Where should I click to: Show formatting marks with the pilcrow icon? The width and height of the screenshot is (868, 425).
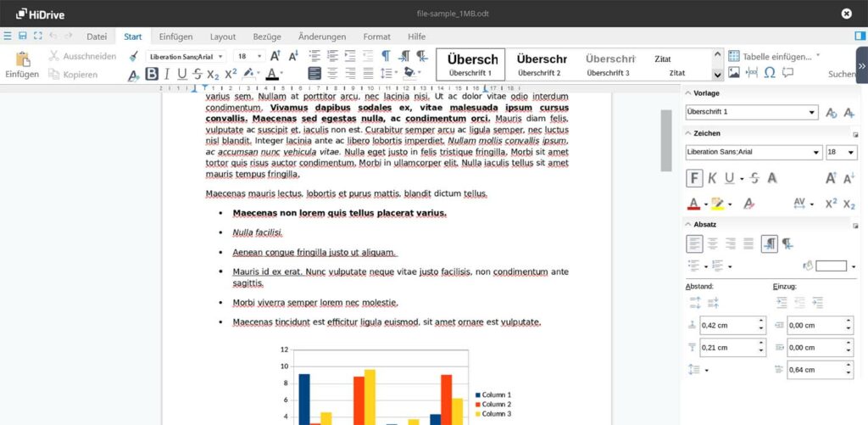386,56
